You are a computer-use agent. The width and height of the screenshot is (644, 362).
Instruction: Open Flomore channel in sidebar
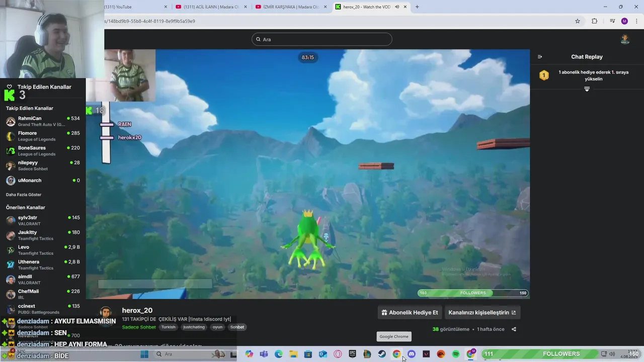pos(43,136)
